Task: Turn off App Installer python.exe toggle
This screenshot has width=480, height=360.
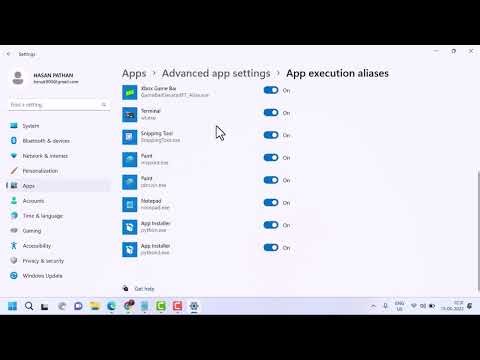Action: [271, 225]
